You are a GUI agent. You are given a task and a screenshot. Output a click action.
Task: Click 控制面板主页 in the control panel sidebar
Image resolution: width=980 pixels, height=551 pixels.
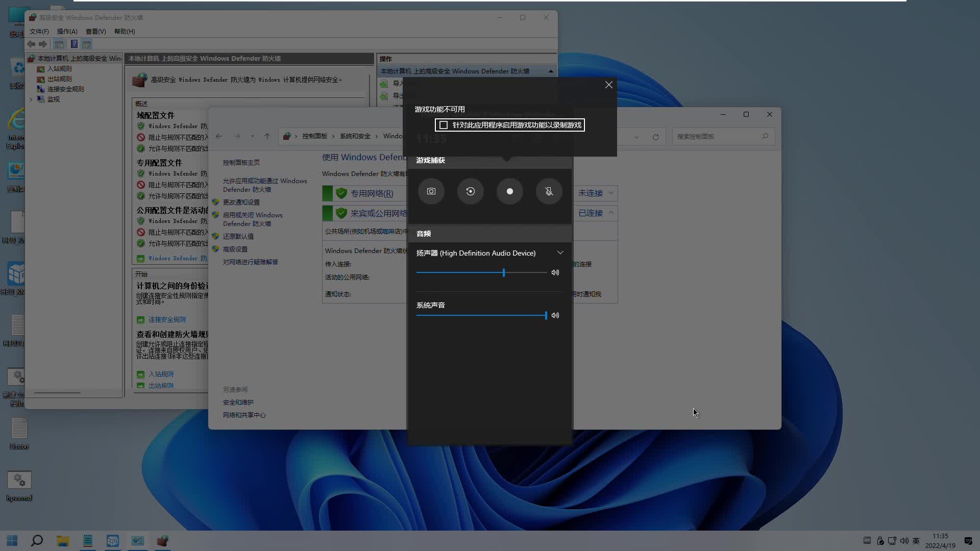[x=241, y=163]
